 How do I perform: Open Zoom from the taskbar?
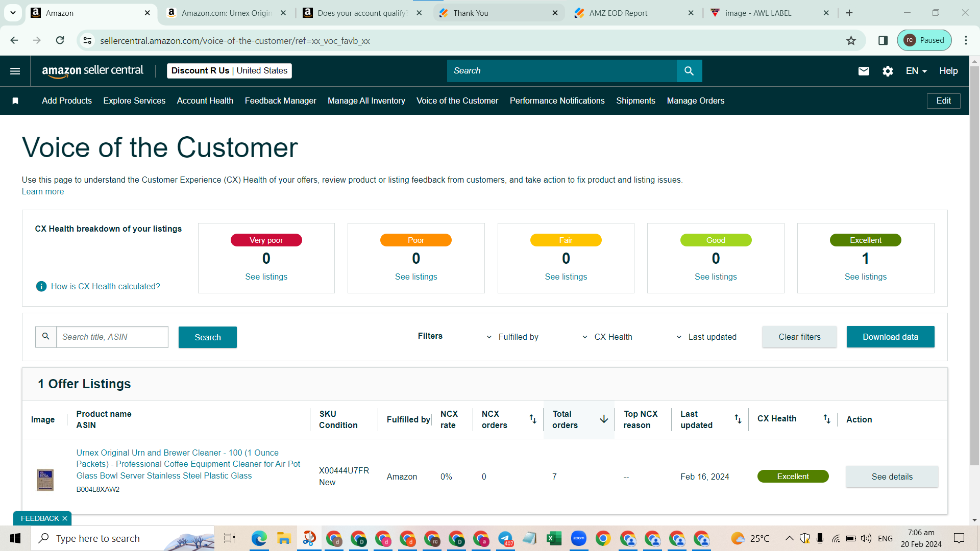579,538
